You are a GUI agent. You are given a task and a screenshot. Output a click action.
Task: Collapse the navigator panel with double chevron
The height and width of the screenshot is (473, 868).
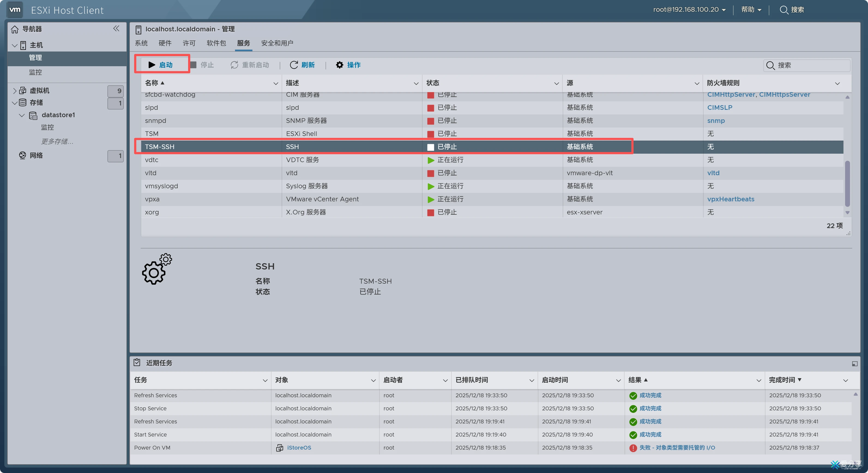pos(116,29)
